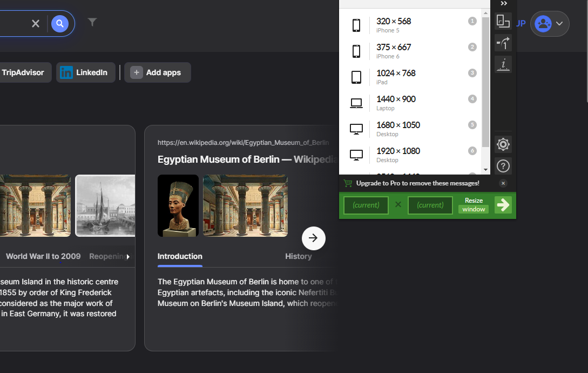Click the shopping cart icon
Screen dimensions: 588x373
click(x=348, y=183)
